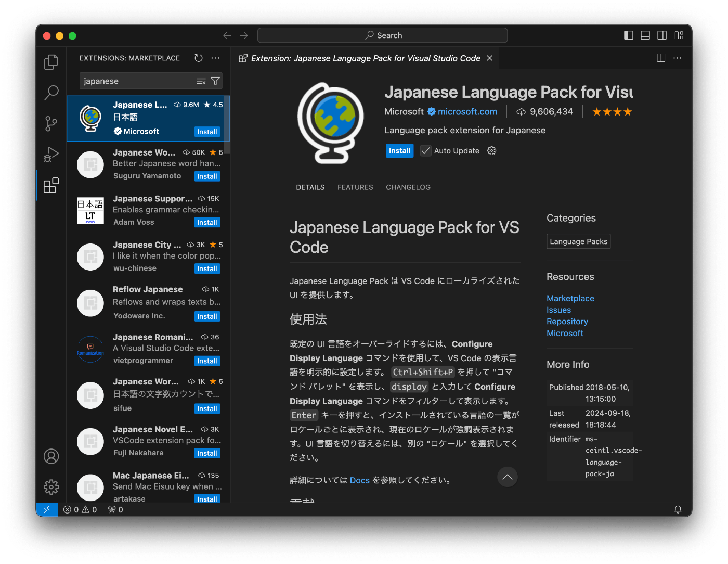Install Japanese City extension by wu-chinese
The image size is (728, 564).
point(207,269)
